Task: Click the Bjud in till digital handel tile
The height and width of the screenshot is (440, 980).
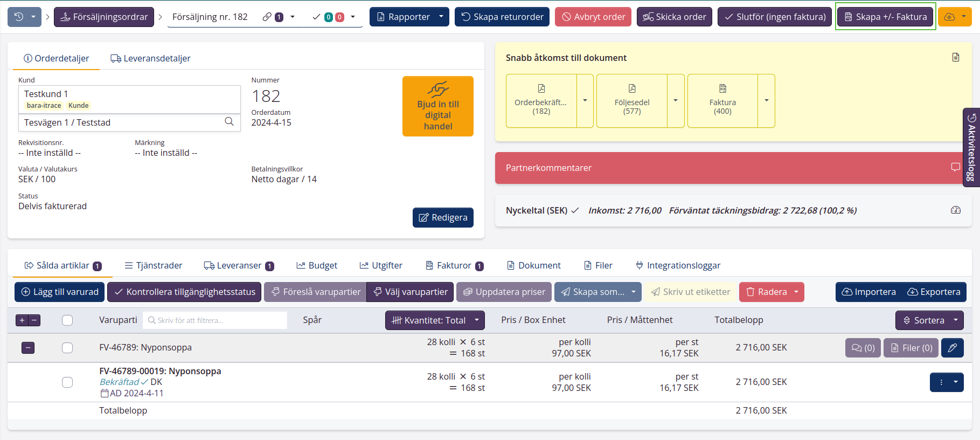Action: point(437,106)
